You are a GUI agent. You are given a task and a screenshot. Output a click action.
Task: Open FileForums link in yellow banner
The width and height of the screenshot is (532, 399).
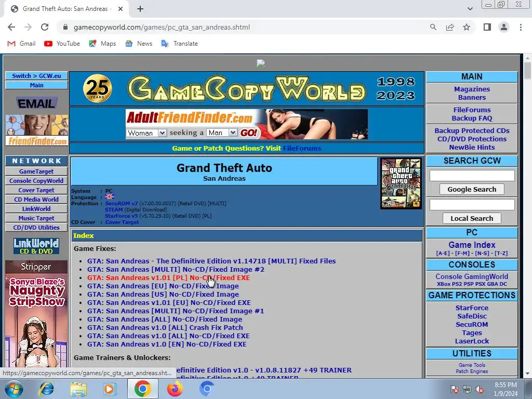tap(302, 148)
